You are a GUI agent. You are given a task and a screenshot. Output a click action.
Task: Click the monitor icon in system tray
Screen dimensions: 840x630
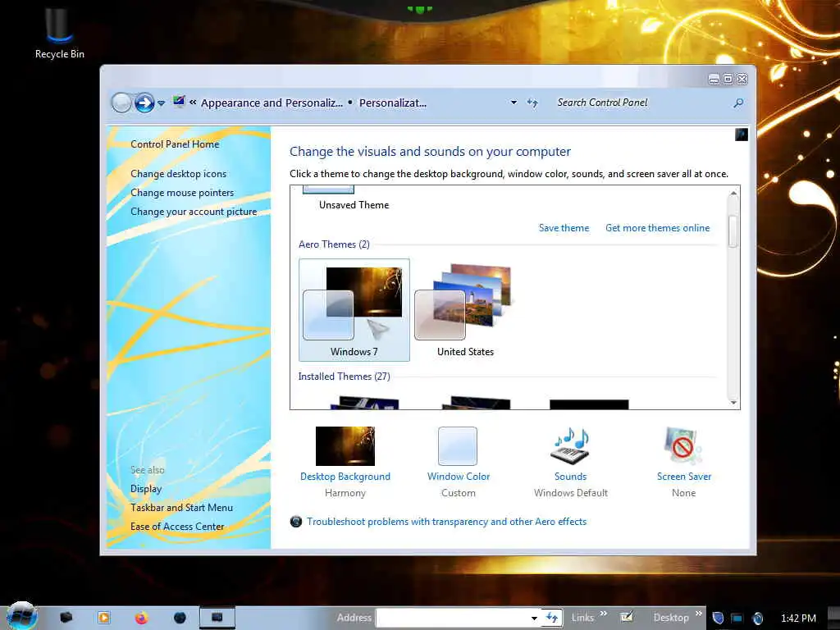pos(737,619)
